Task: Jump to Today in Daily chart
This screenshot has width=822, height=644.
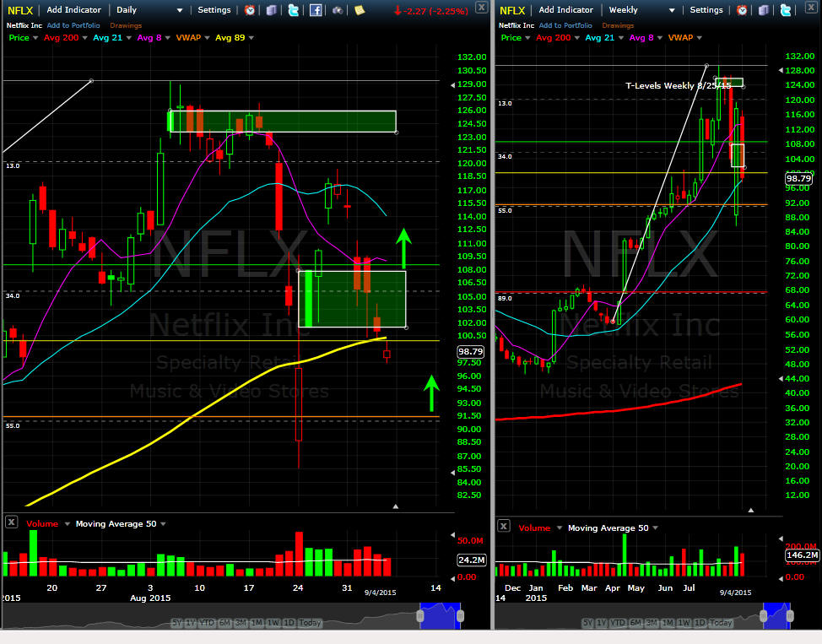Action: point(309,623)
